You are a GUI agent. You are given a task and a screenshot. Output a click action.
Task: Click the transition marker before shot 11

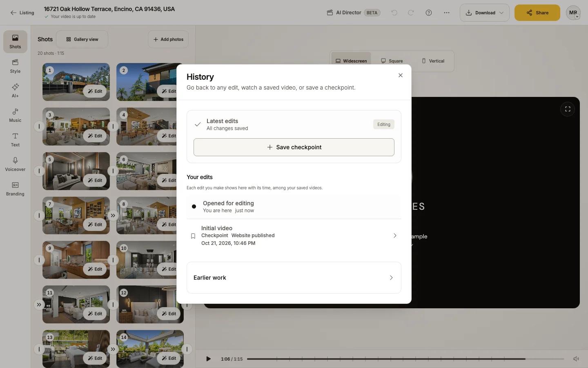click(x=39, y=305)
